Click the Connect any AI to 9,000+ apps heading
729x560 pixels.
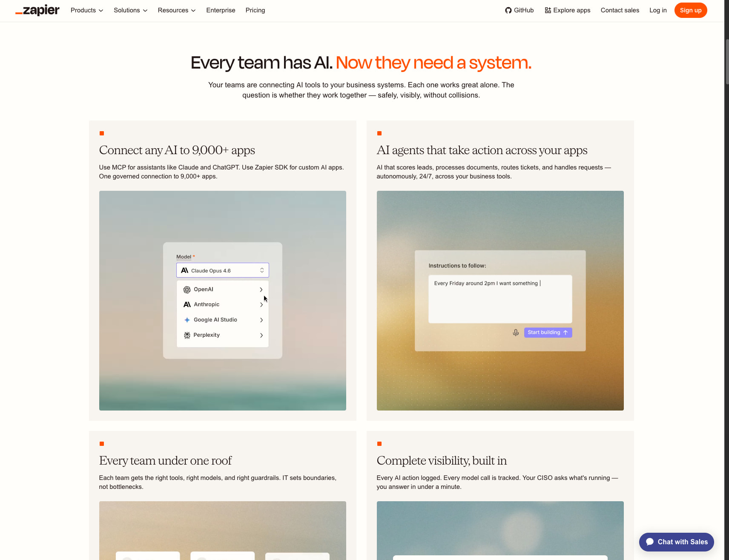(177, 150)
